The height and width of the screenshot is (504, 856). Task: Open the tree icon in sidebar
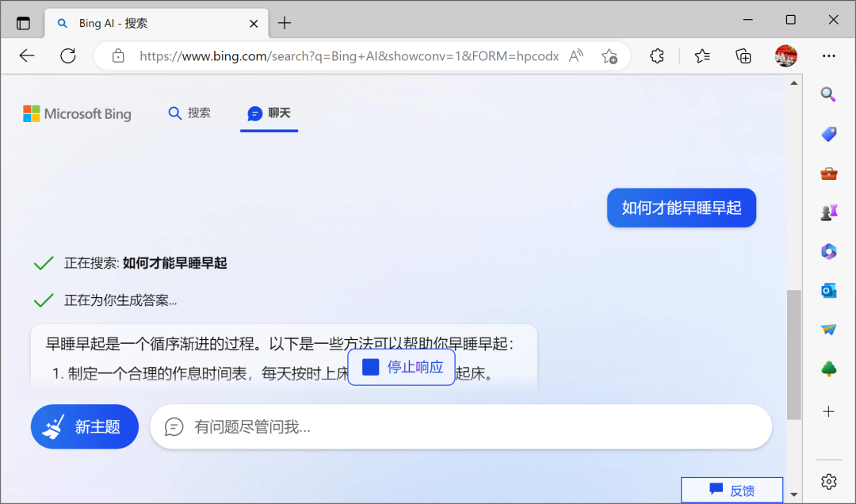point(828,368)
